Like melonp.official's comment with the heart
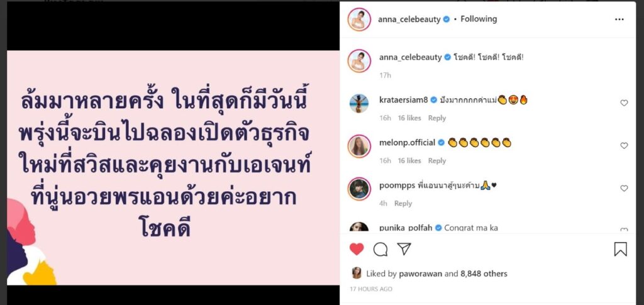The image size is (644, 305). (624, 146)
